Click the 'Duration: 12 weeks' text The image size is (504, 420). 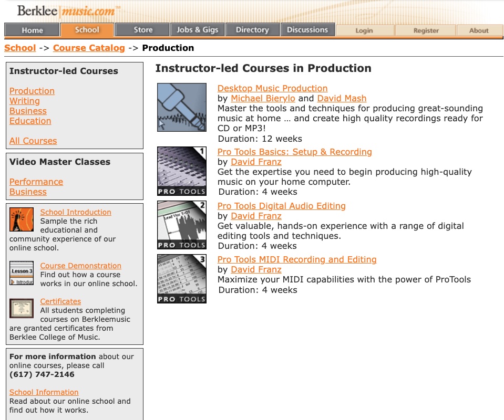tap(260, 139)
